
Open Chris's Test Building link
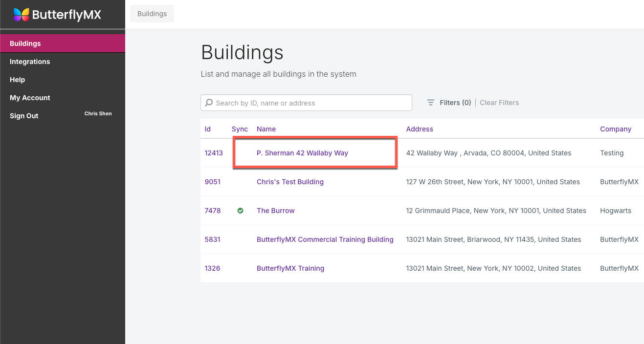pos(290,182)
